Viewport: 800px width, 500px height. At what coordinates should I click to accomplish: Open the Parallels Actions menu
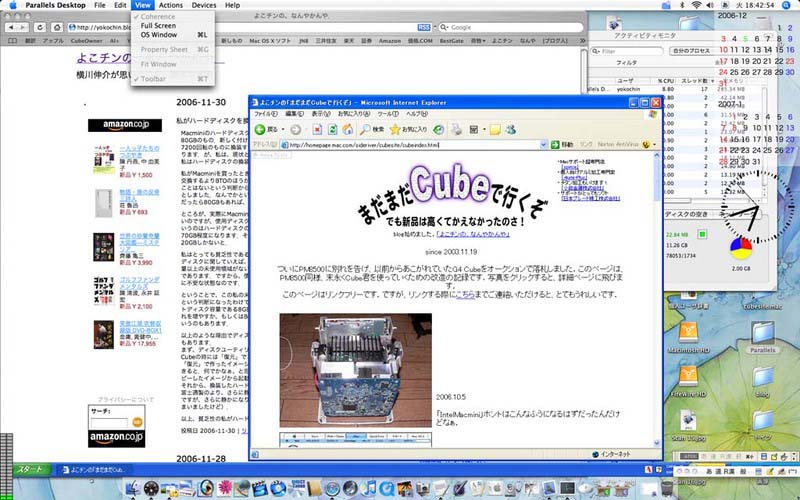pos(171,5)
